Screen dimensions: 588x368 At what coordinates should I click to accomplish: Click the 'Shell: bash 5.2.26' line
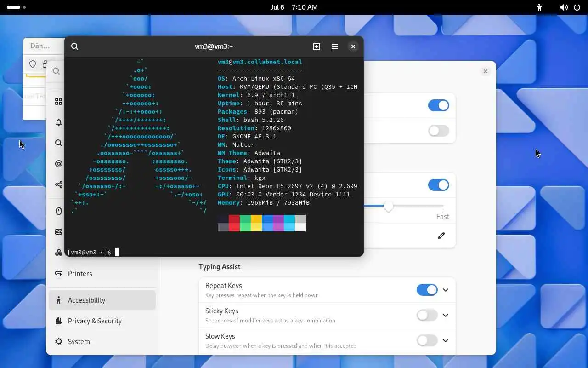251,120
